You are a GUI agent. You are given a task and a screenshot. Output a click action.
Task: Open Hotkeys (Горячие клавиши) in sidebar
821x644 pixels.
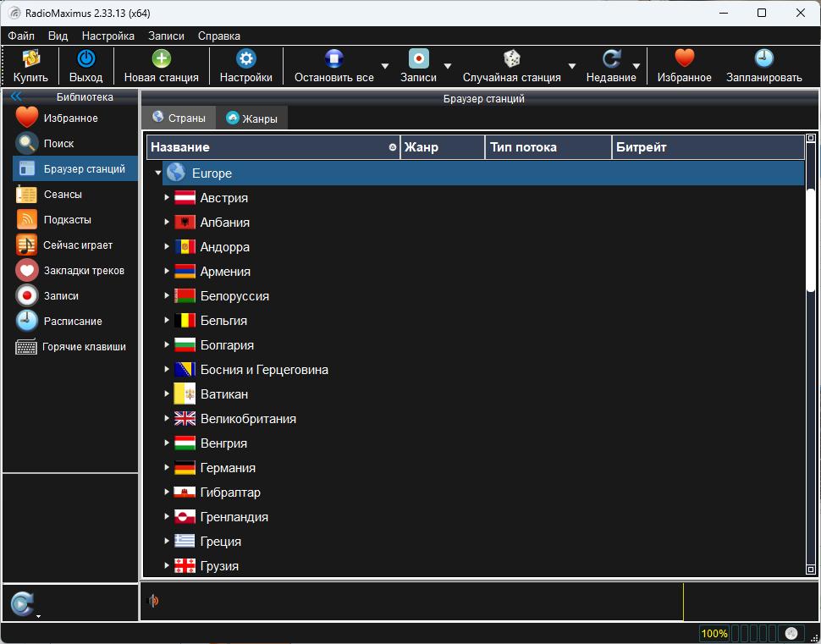[83, 347]
